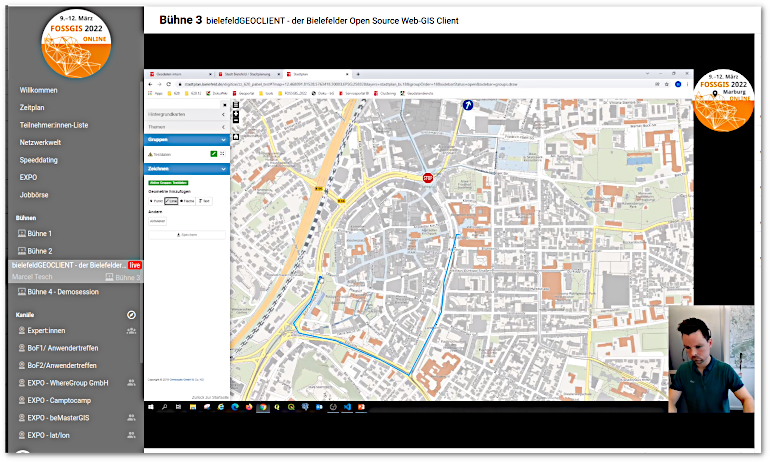This screenshot has width=770, height=462.
Task: Click the browser address bar URL
Action: point(351,84)
